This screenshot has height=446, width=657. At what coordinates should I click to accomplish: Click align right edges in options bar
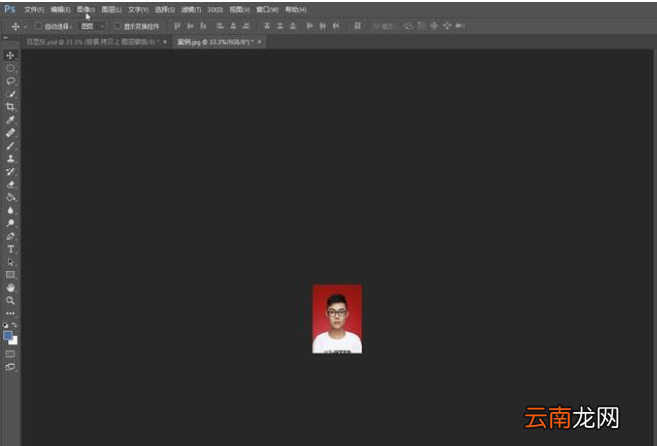246,26
